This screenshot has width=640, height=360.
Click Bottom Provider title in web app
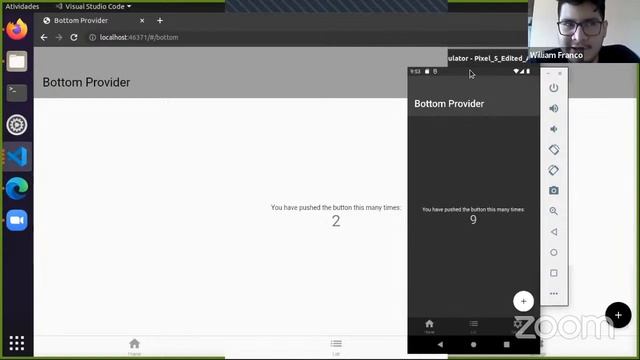[x=86, y=82]
